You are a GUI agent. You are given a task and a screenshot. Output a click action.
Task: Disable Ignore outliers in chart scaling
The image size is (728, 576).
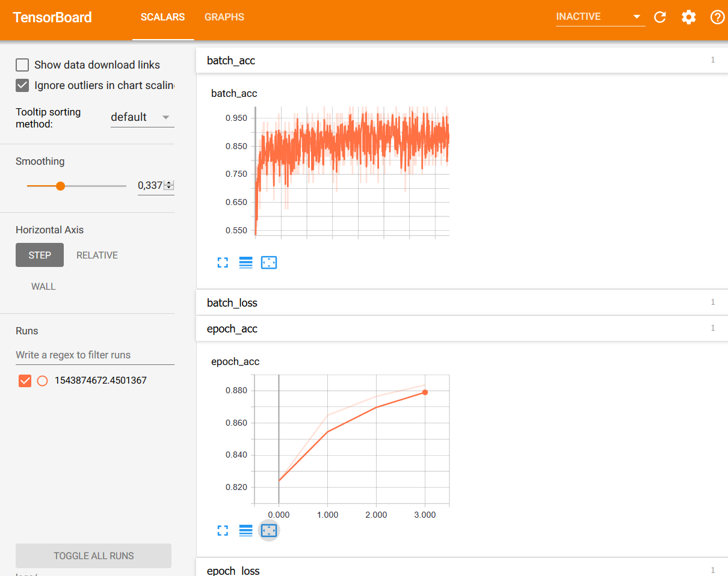point(22,85)
